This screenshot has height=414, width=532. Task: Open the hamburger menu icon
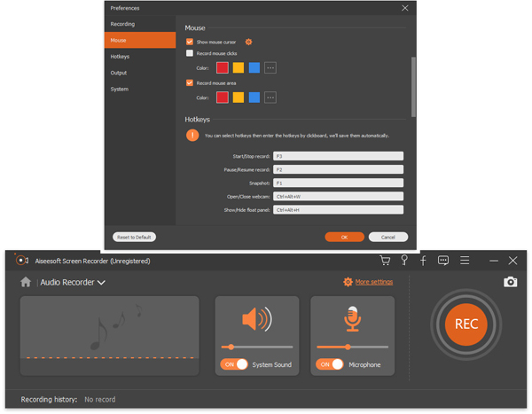[x=465, y=261]
